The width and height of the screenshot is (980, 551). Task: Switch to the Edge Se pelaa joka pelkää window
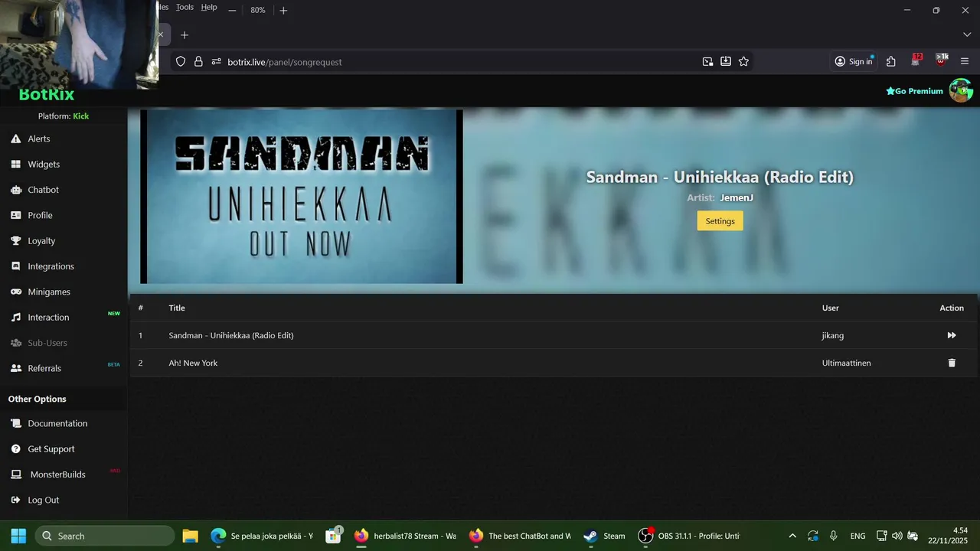point(263,536)
